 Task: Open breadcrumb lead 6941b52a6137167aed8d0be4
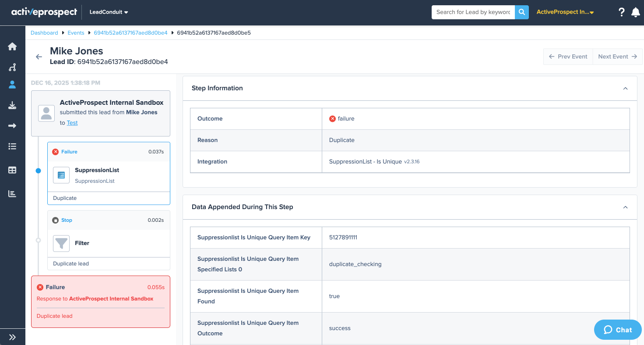(130, 33)
